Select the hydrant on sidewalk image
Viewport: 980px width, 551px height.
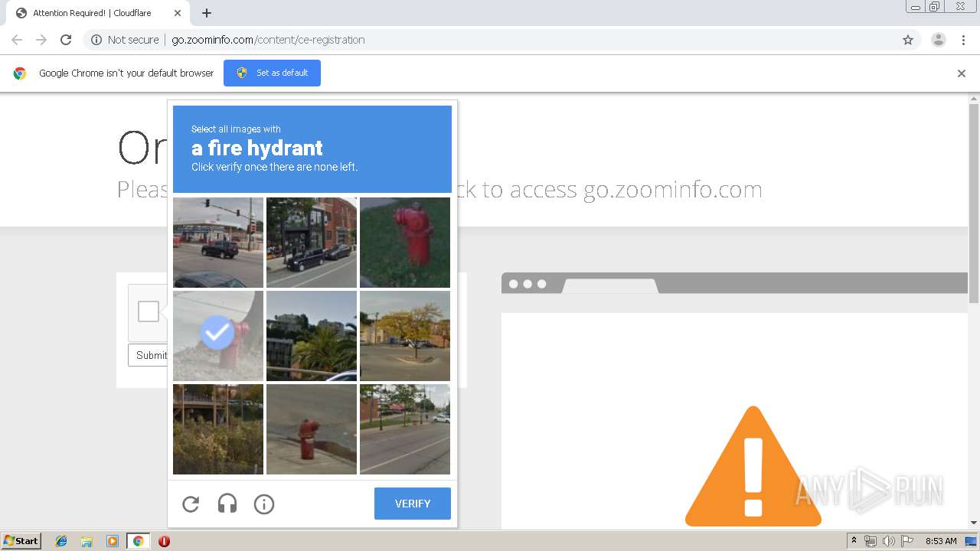[x=312, y=429]
